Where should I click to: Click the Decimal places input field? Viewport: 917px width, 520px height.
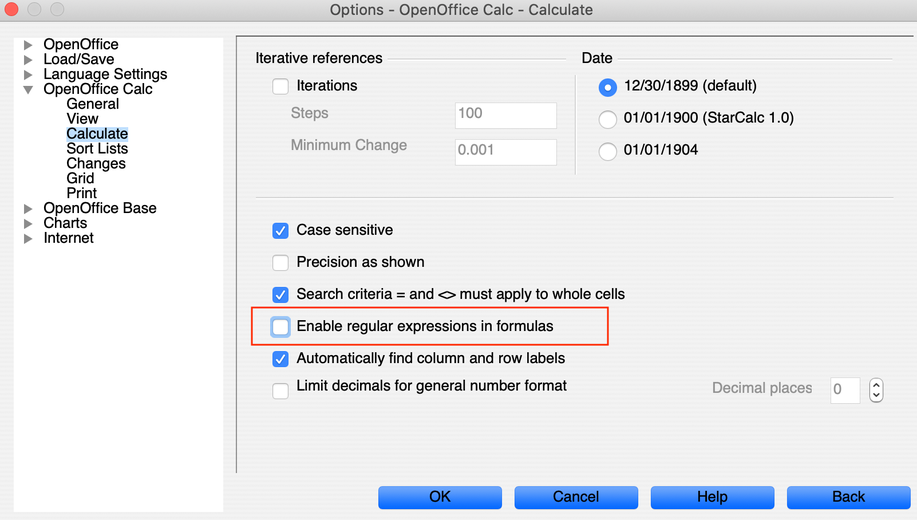(x=845, y=390)
